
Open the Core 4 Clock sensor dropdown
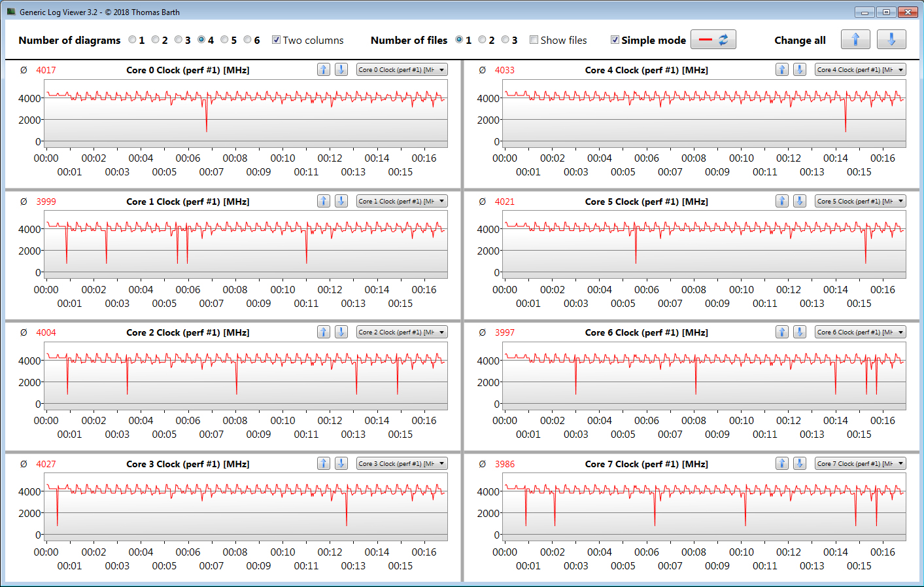[861, 70]
